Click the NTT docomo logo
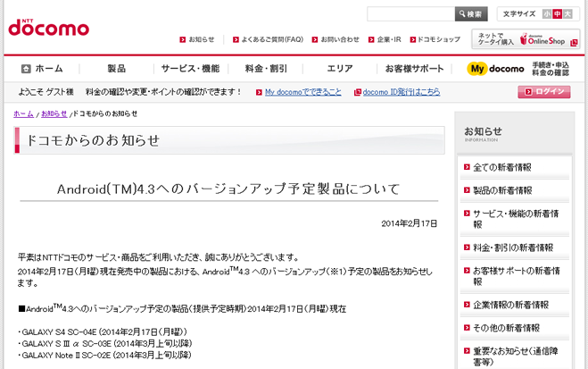Image resolution: width=588 pixels, height=369 pixels. (x=49, y=28)
